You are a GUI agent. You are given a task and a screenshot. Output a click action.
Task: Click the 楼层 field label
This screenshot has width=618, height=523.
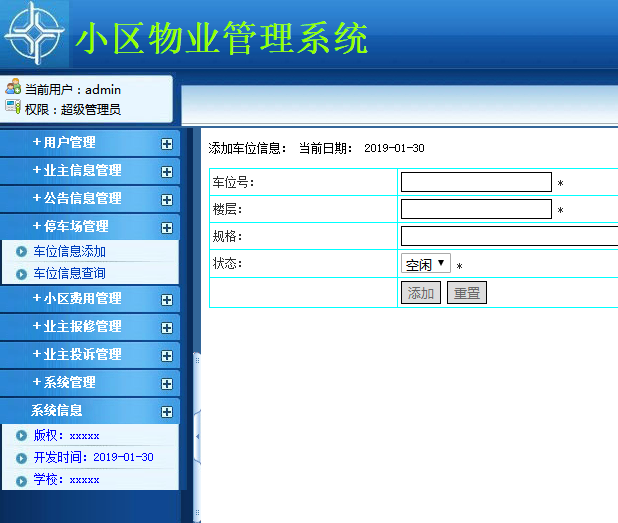click(227, 209)
